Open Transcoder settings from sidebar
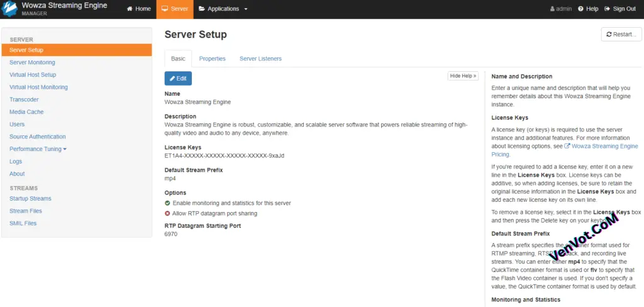This screenshot has height=307, width=644. coord(24,99)
